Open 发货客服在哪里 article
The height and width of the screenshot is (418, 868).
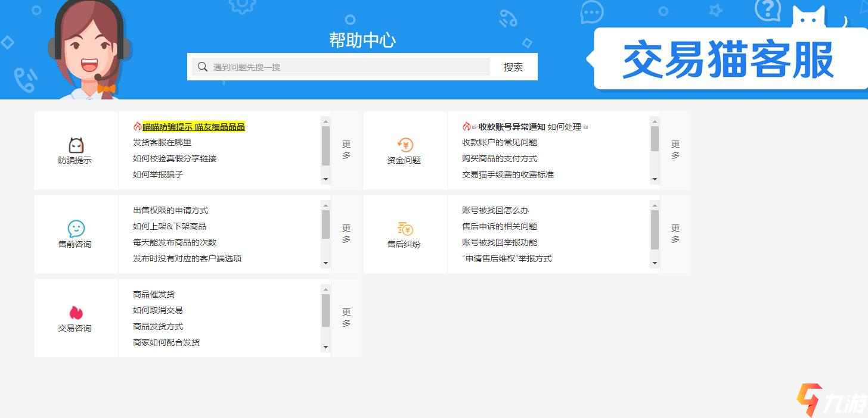162,143
